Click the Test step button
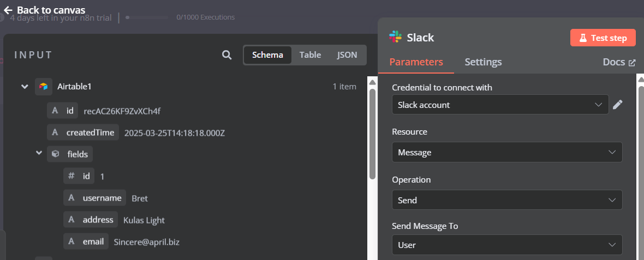Image resolution: width=644 pixels, height=260 pixels. (x=603, y=38)
